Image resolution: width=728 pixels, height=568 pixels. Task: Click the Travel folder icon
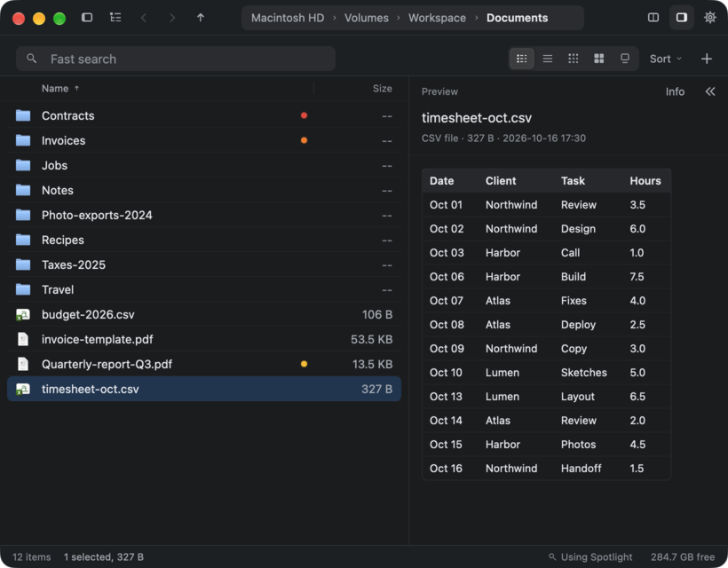tap(23, 289)
